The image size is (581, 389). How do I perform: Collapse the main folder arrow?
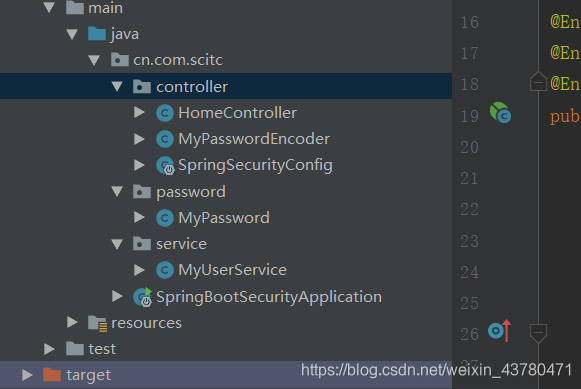coord(49,7)
